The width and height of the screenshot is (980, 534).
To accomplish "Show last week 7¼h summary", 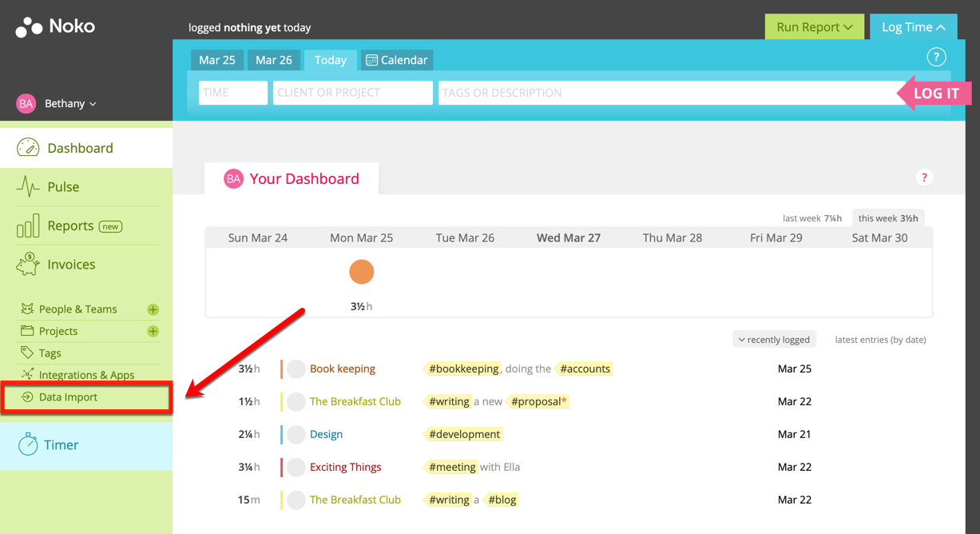I will pyautogui.click(x=812, y=218).
